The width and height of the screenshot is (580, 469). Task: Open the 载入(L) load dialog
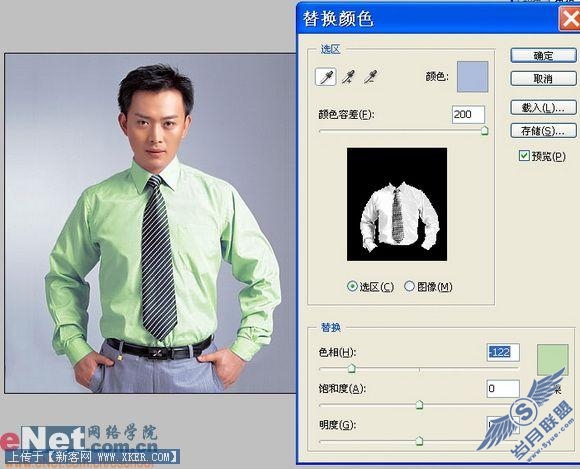click(543, 108)
